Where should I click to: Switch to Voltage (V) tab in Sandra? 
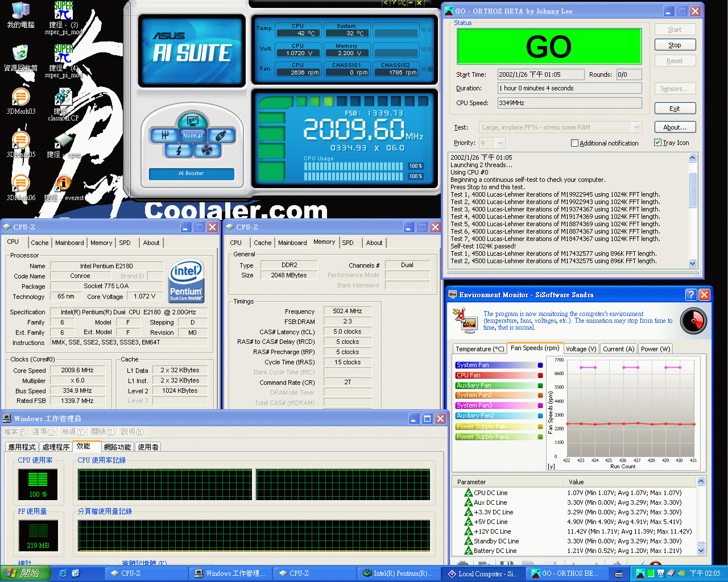(x=581, y=349)
